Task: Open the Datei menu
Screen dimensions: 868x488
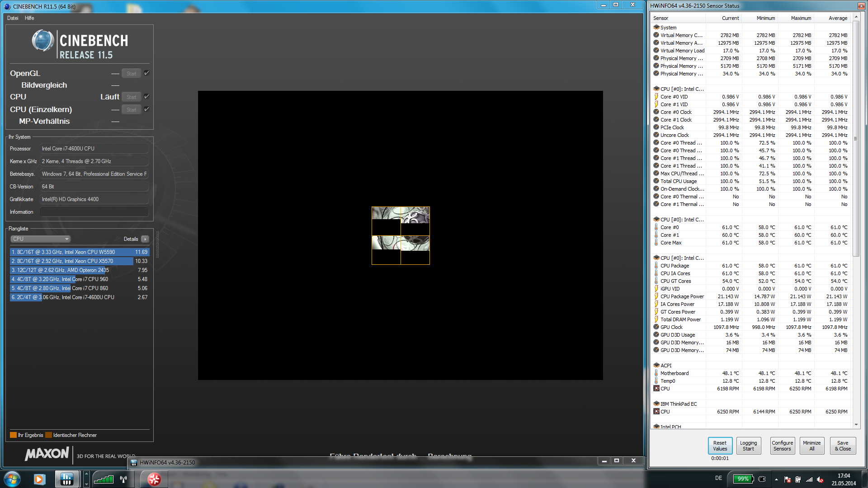Action: pyautogui.click(x=13, y=18)
